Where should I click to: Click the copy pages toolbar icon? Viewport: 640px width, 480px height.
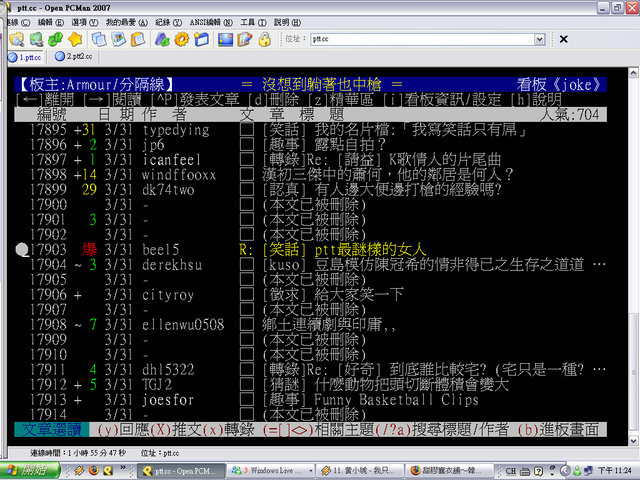click(99, 39)
